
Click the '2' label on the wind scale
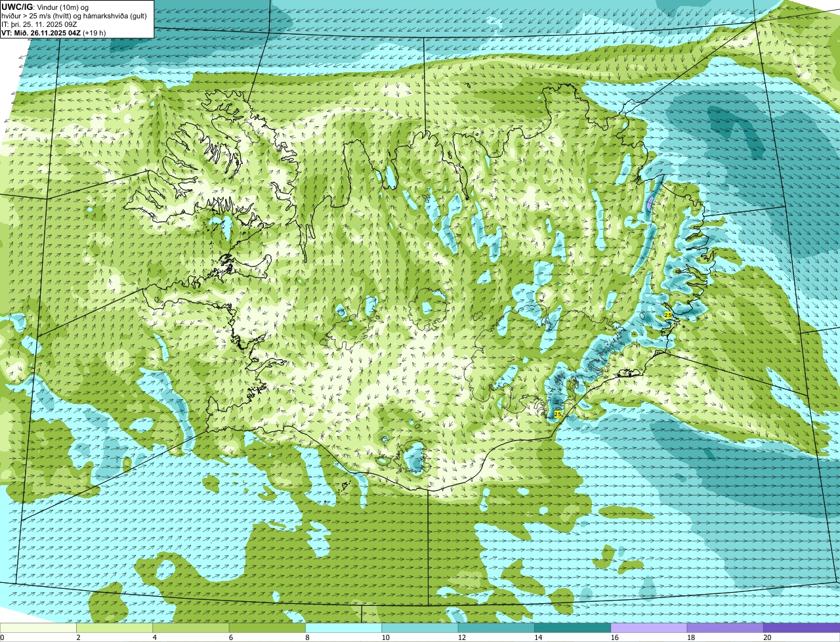[78, 637]
